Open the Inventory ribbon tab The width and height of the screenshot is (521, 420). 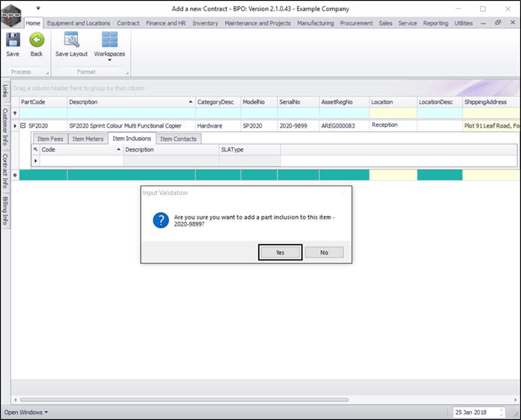(205, 23)
